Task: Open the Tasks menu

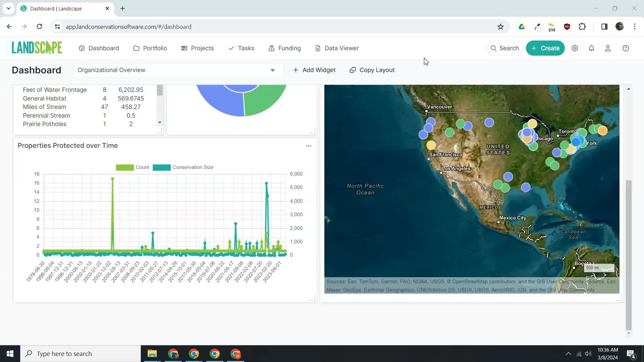Action: pos(241,48)
